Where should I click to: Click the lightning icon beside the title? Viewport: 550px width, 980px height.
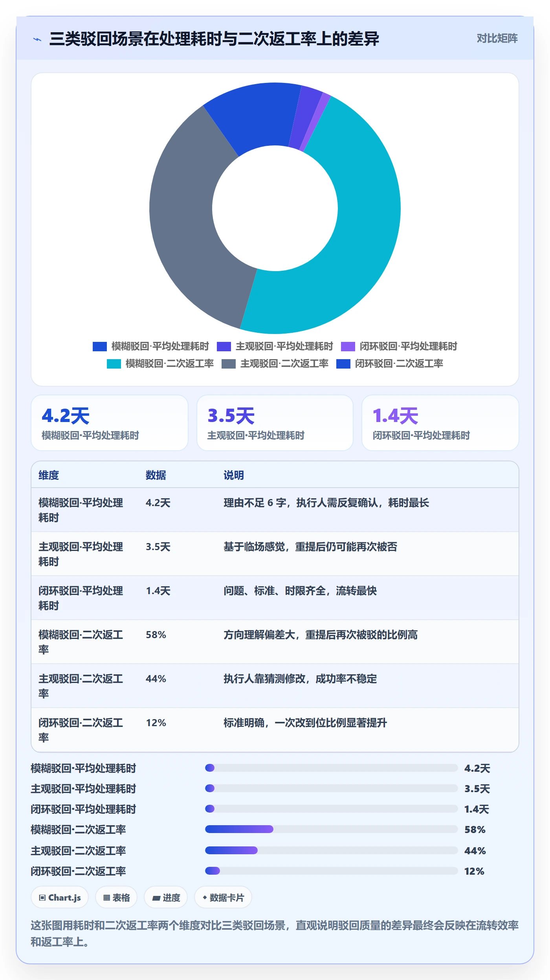tap(37, 39)
